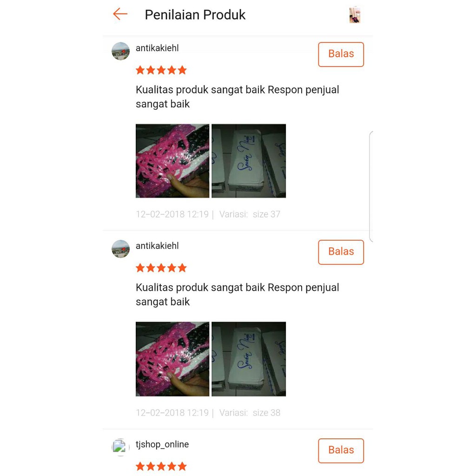Select first antikakiehl username
Image resolution: width=476 pixels, height=476 pixels.
[157, 48]
